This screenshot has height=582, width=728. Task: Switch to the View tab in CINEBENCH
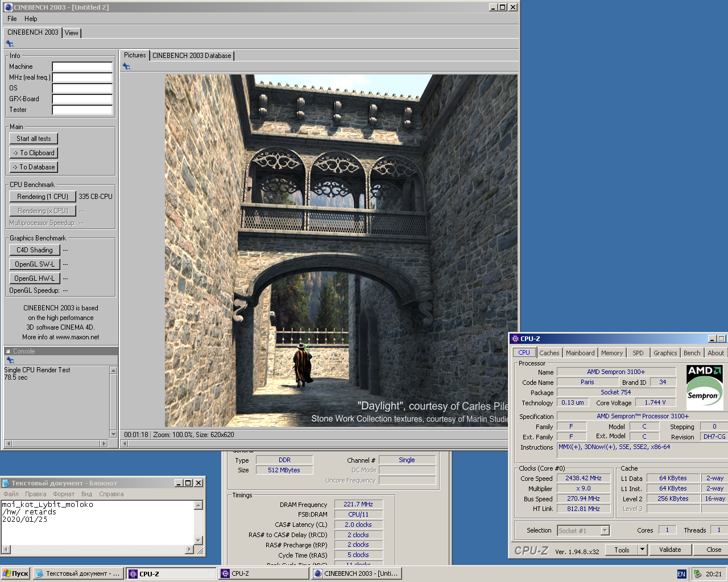click(x=72, y=33)
